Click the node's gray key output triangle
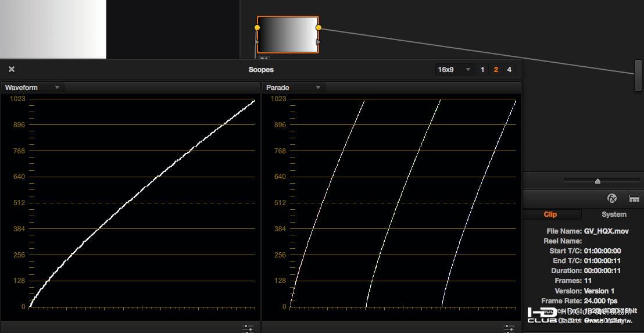The image size is (644, 333). 319,42
